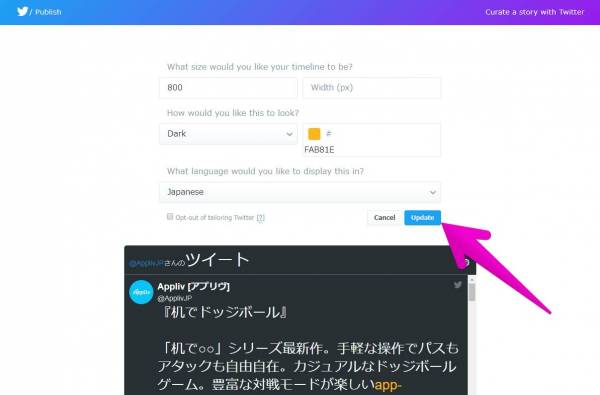Viewport: 600px width, 395px height.
Task: Click the Appliv profile avatar
Action: coord(141,292)
